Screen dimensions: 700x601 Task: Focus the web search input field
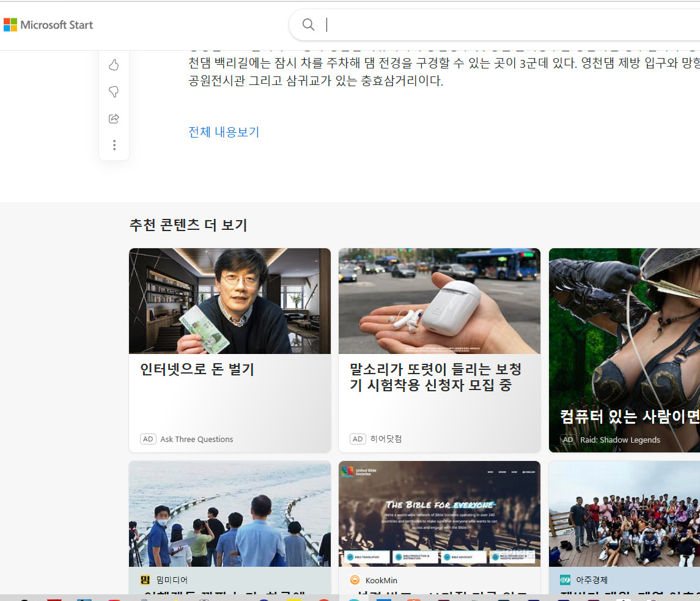click(x=509, y=24)
